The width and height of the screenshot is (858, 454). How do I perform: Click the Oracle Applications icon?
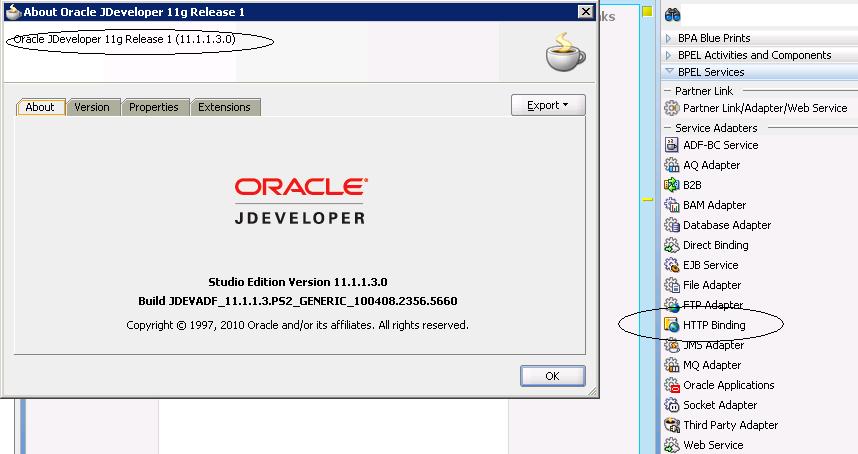click(671, 385)
